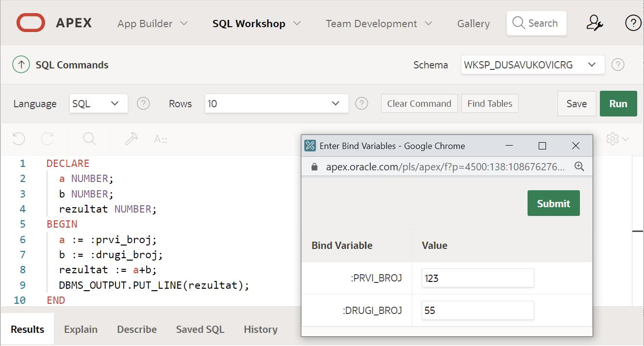Open the Help question mark menu

pos(633,23)
